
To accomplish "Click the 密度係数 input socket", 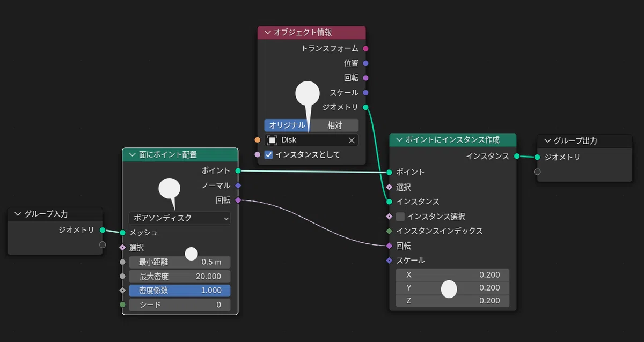I will point(122,291).
